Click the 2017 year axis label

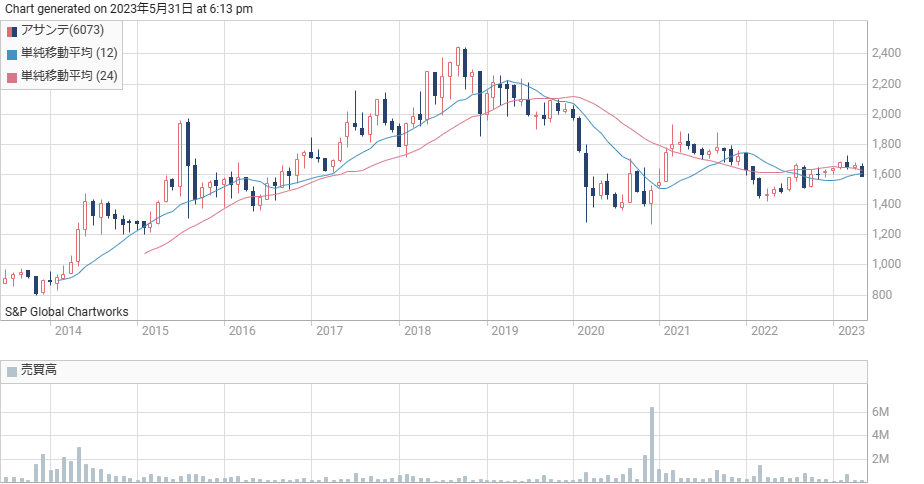tap(329, 331)
